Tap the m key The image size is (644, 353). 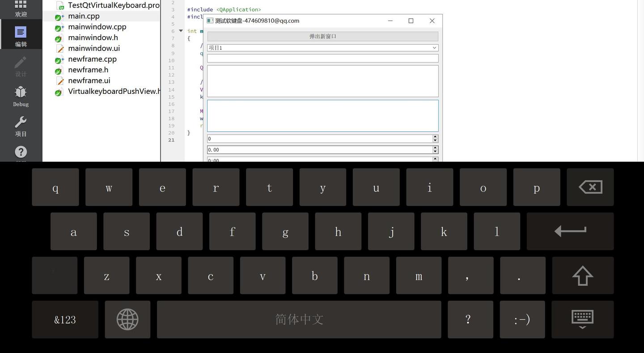[419, 275]
